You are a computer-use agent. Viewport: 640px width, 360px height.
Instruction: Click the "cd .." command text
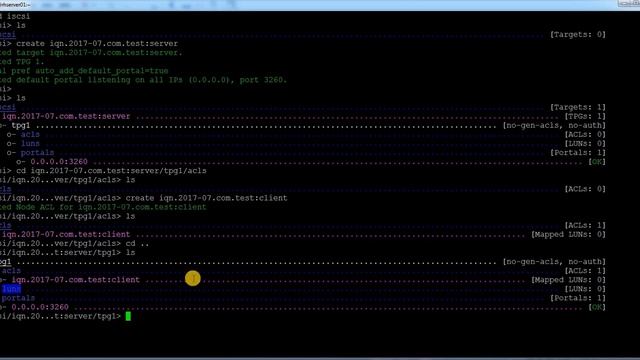137,243
